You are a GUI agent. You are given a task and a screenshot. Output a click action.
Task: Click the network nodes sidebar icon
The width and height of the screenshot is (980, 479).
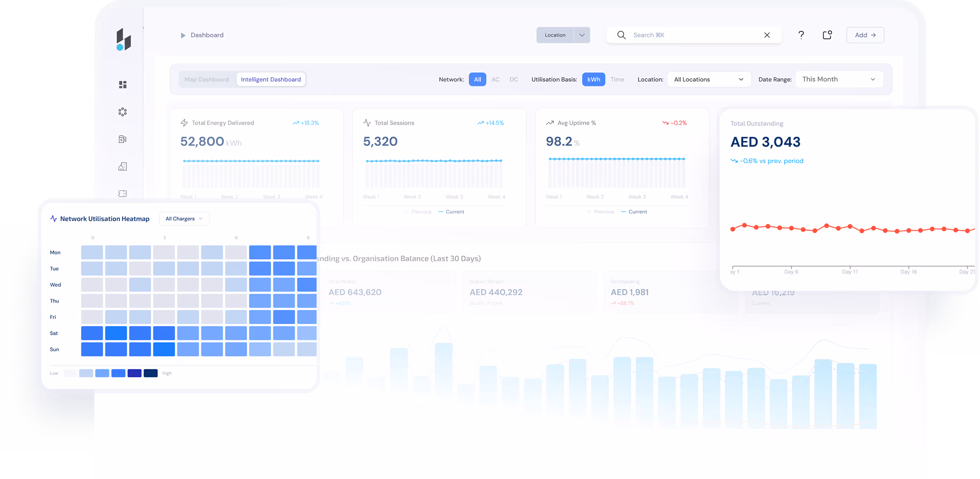point(123,112)
